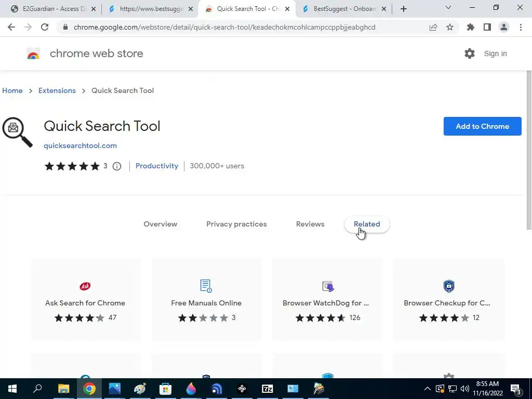Viewport: 532px width, 399px height.
Task: Click the page vertical scrollbar
Action: coord(529,149)
